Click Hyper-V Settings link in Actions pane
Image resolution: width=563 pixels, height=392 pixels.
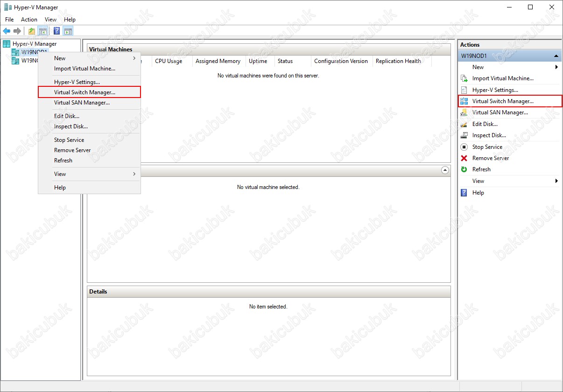click(495, 90)
